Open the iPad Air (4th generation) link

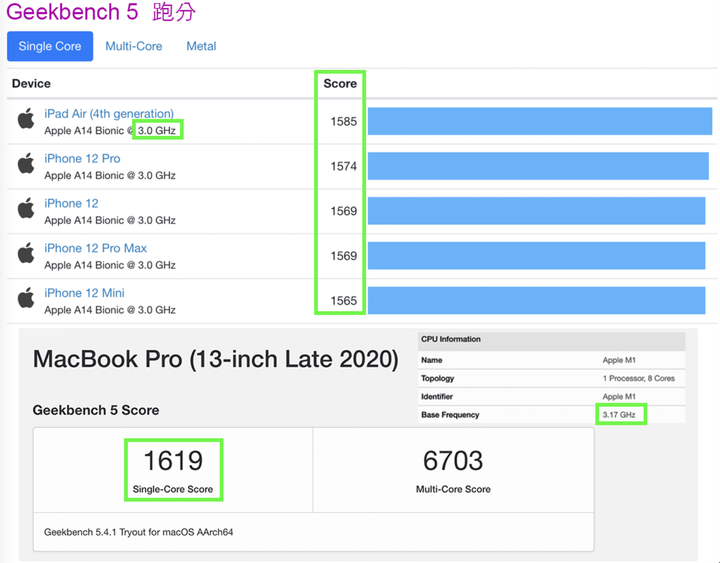(109, 113)
